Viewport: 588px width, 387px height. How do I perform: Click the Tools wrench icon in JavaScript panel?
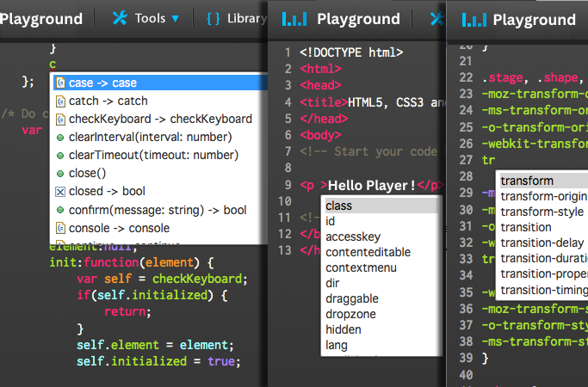click(x=120, y=18)
